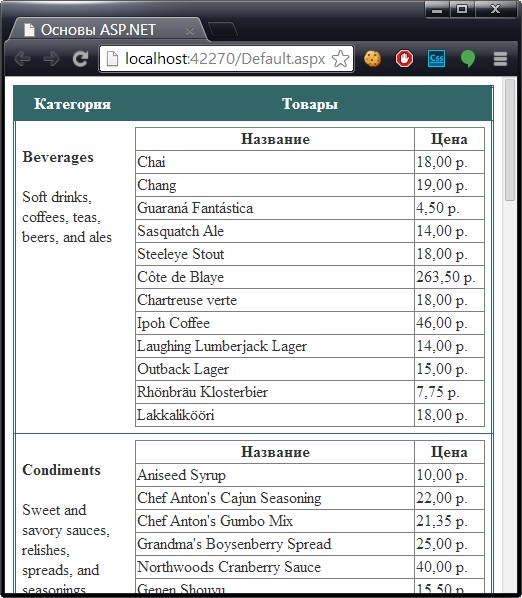Click the Товары column header
The height and width of the screenshot is (598, 522).
[x=310, y=104]
